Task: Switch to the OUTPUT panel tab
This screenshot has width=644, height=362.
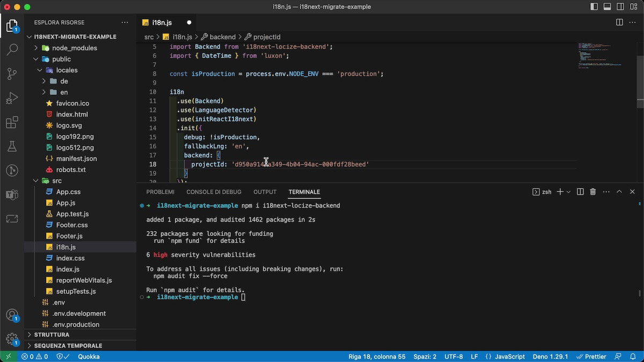Action: click(265, 191)
